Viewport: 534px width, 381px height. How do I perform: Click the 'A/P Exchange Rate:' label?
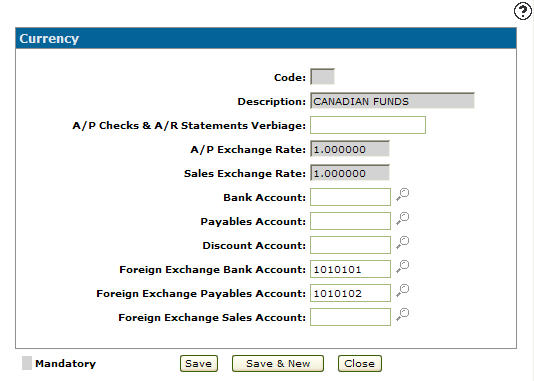point(248,149)
